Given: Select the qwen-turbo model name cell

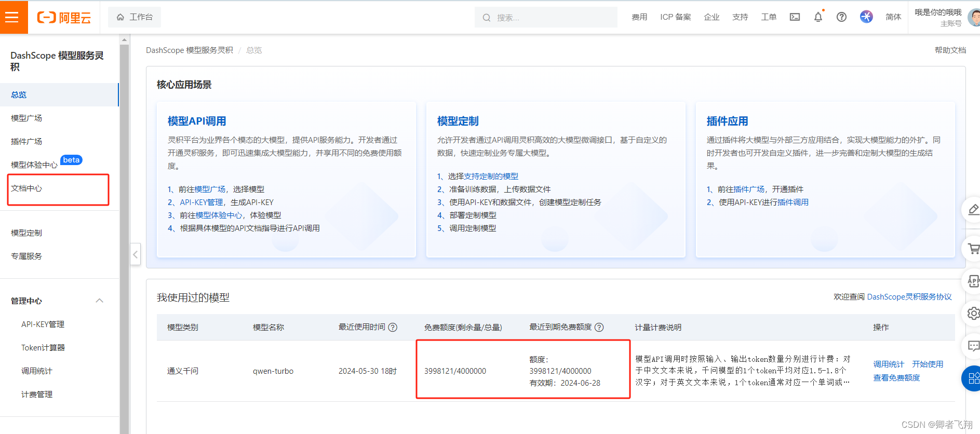Looking at the screenshot, I should pos(273,371).
